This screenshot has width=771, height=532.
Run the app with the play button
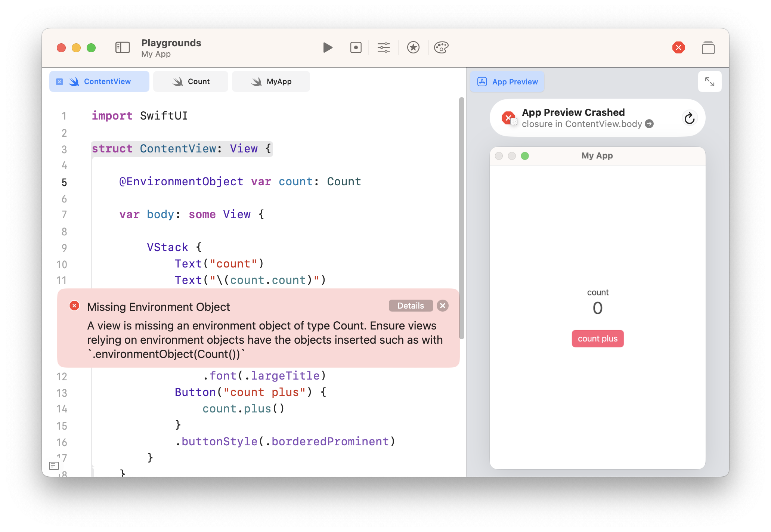(328, 48)
